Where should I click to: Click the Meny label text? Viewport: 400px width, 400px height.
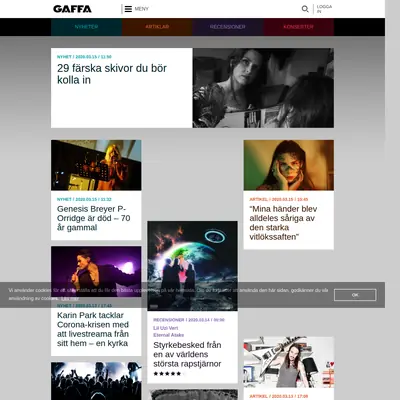coord(141,9)
